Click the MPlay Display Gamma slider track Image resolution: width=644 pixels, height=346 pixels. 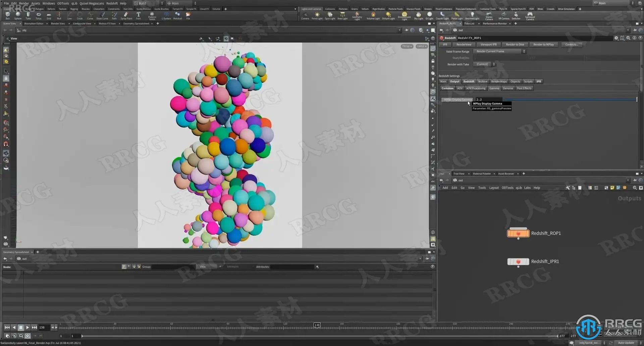[570, 100]
